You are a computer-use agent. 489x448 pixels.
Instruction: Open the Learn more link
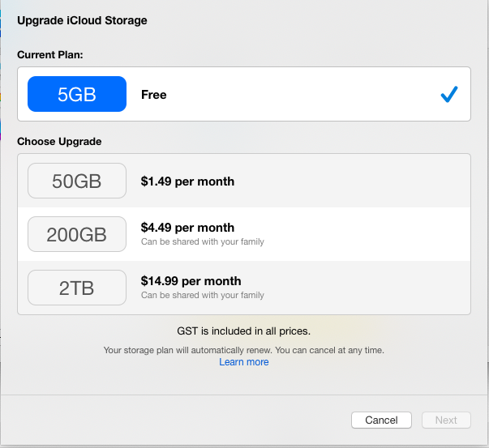pyautogui.click(x=243, y=362)
